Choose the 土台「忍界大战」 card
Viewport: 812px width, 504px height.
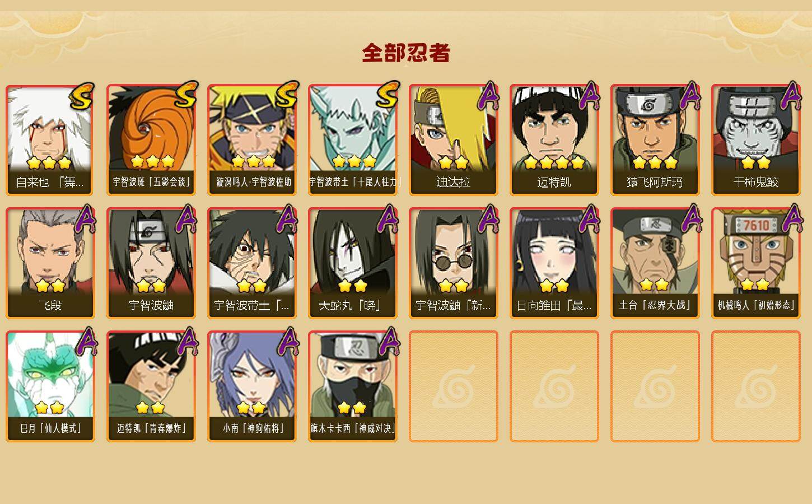click(655, 263)
